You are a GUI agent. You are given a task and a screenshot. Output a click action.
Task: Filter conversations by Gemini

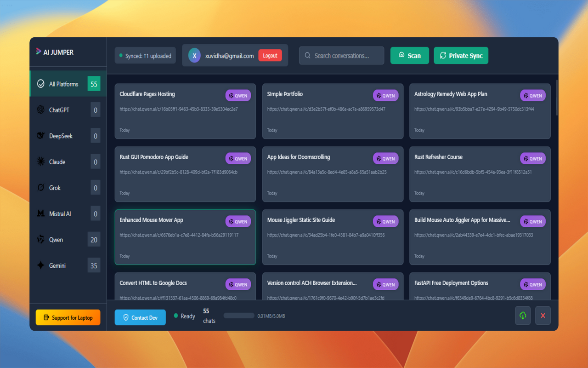pyautogui.click(x=68, y=265)
